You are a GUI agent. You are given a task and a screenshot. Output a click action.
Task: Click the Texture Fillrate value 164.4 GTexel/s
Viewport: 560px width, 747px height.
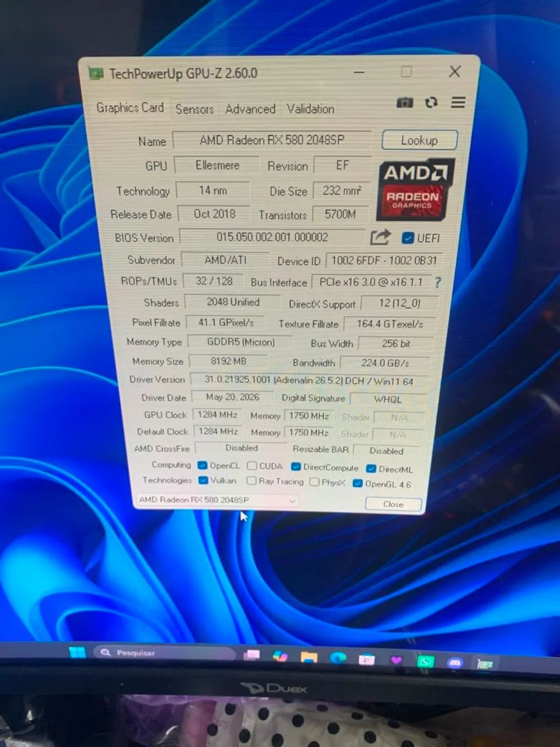coord(390,323)
